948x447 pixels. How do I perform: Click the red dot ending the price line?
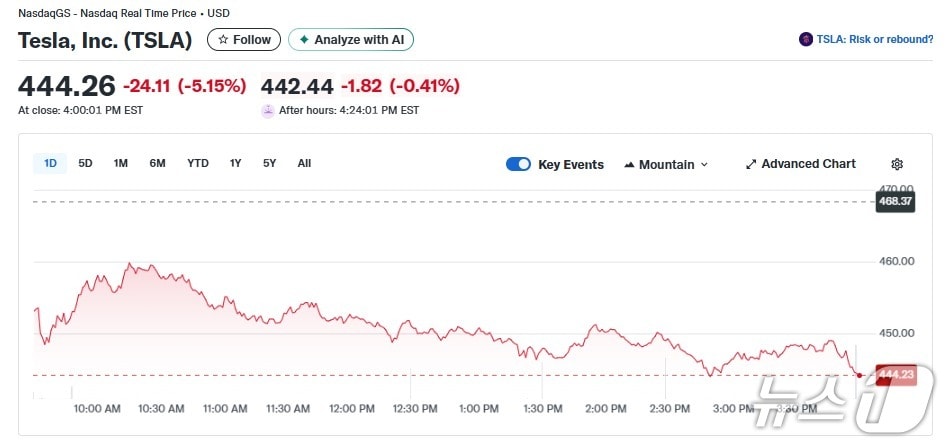click(x=860, y=375)
